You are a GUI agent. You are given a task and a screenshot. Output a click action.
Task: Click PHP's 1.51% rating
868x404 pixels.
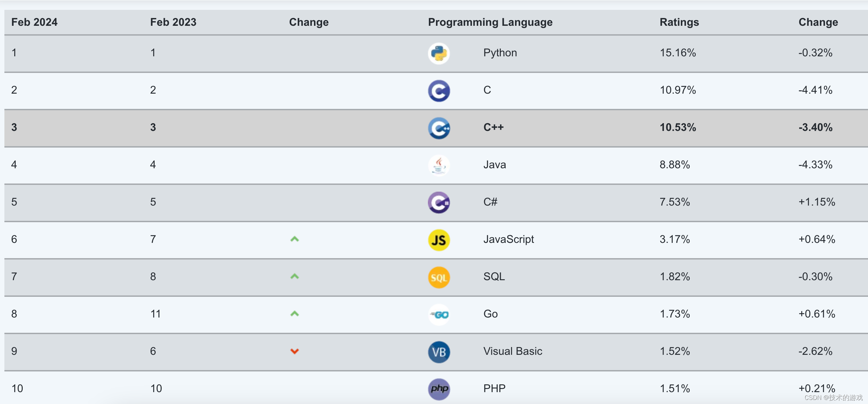(675, 388)
